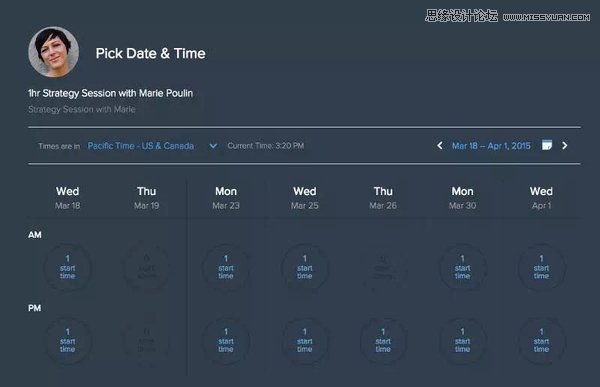Click the 1hr Strategy Session title text
The height and width of the screenshot is (387, 600).
coord(110,93)
